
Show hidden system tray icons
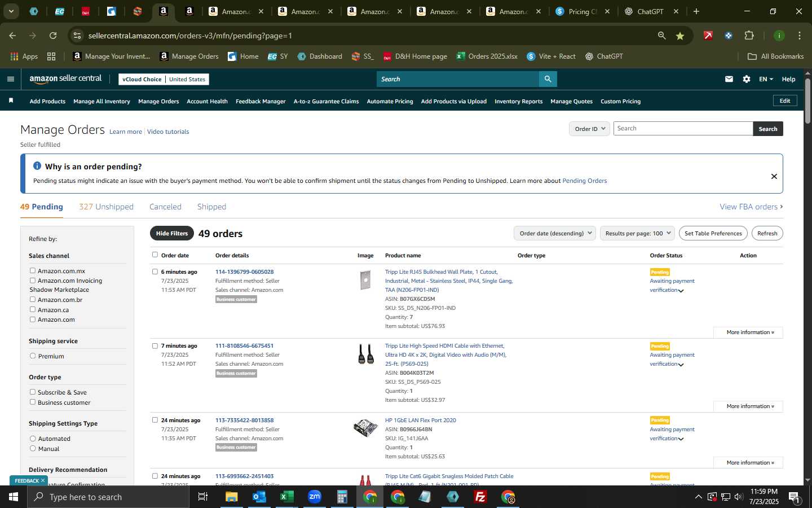click(698, 497)
